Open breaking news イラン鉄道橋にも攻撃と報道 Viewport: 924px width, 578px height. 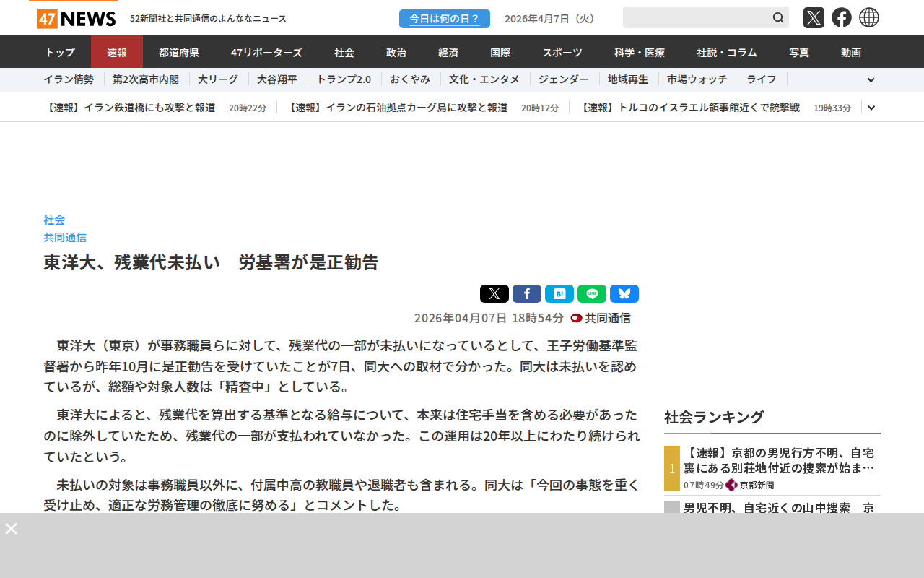pos(129,108)
